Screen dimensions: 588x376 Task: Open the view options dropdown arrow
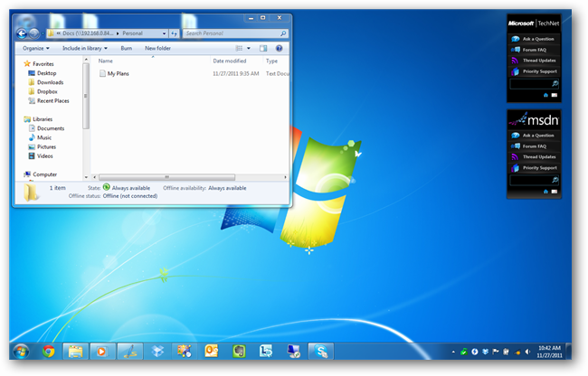(248, 48)
